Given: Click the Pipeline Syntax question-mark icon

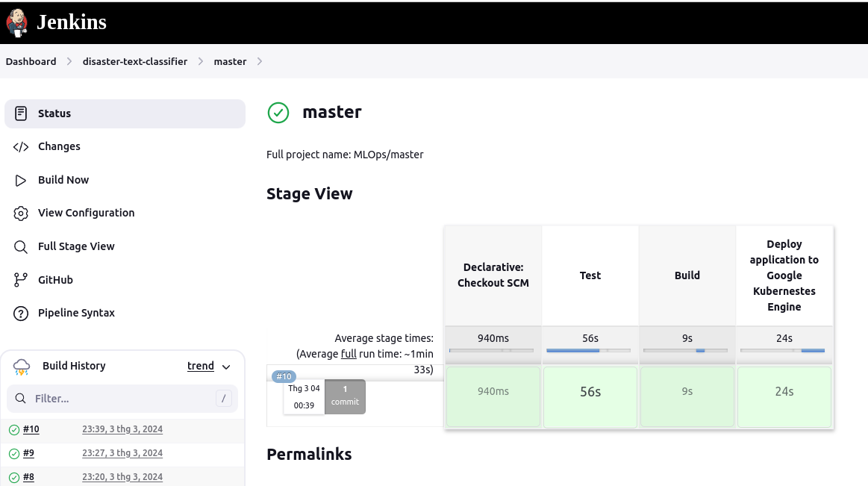Looking at the screenshot, I should point(20,314).
